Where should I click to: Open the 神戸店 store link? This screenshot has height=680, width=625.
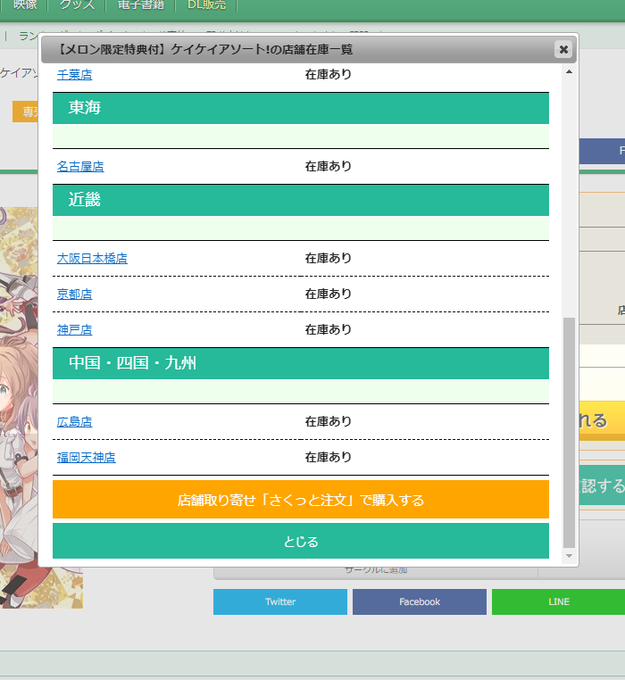pyautogui.click(x=75, y=330)
